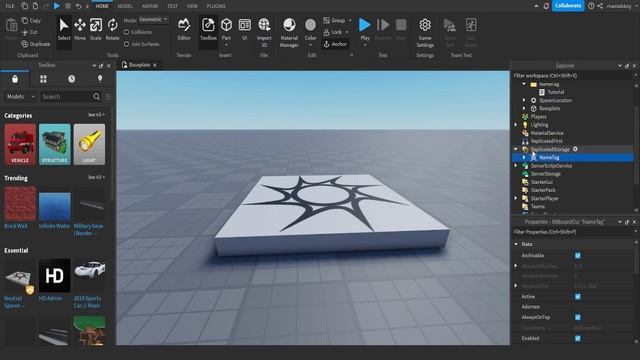Expand the NameTag BillboardGui node

(524, 158)
